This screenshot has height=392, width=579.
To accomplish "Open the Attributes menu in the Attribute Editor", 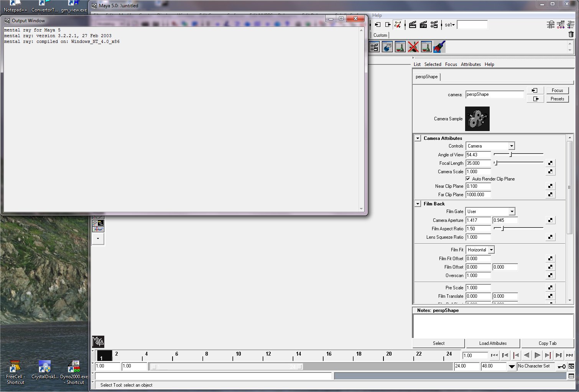I will click(x=470, y=64).
